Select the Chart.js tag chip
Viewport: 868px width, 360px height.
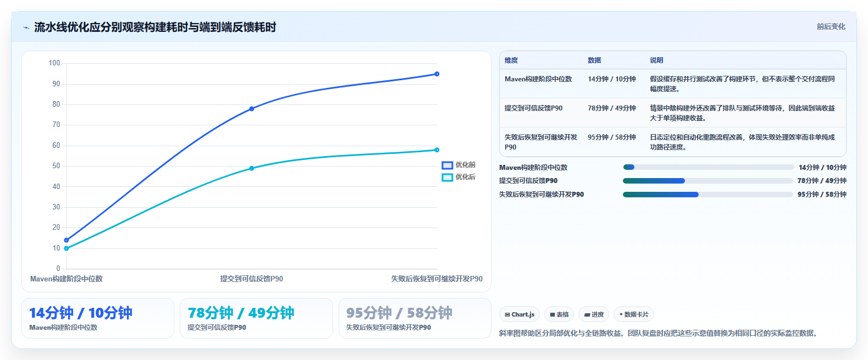pyautogui.click(x=519, y=314)
